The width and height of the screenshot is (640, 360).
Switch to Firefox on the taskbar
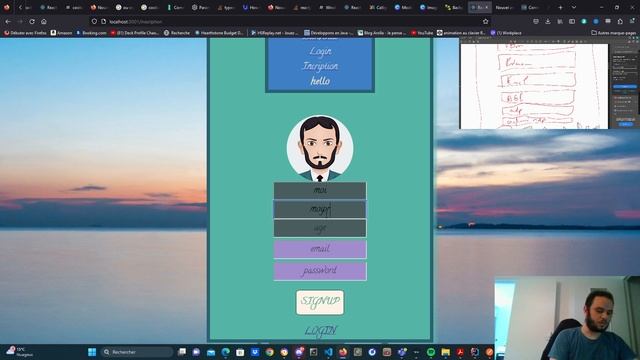[343, 352]
